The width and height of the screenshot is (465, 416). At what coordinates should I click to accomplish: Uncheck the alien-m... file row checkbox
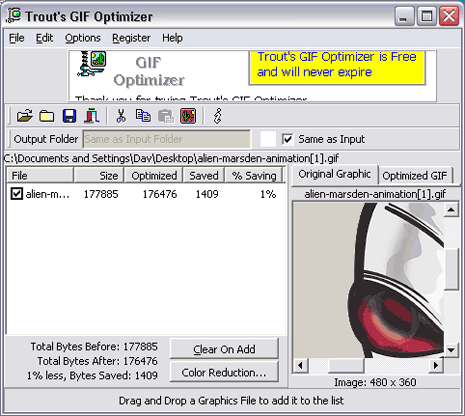pyautogui.click(x=17, y=194)
